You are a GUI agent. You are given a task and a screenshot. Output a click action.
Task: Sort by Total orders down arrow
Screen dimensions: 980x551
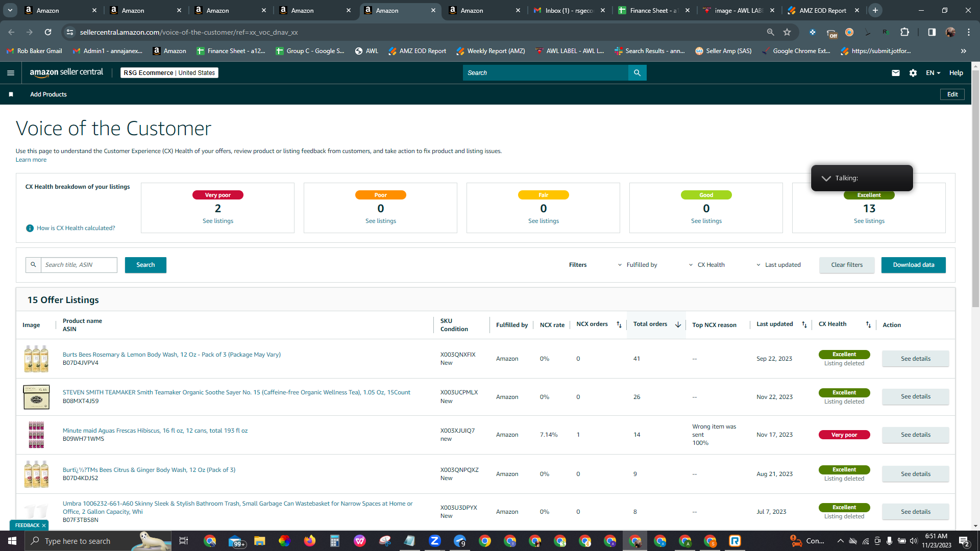coord(678,324)
